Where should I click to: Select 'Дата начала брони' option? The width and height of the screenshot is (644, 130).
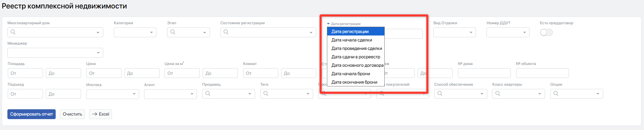(355, 74)
